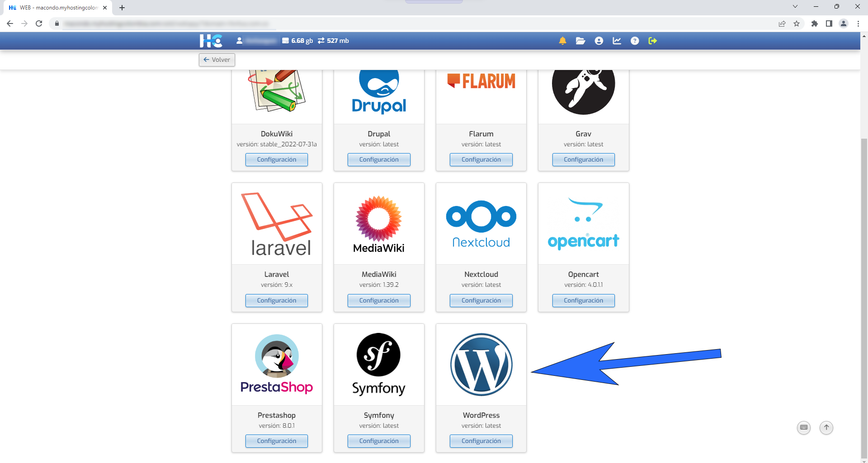Click the WordPress title text

coord(481,415)
